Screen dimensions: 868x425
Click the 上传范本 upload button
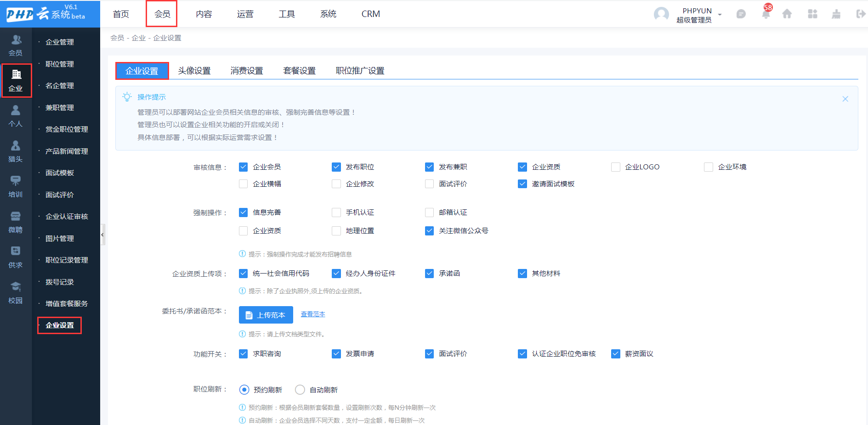point(266,315)
